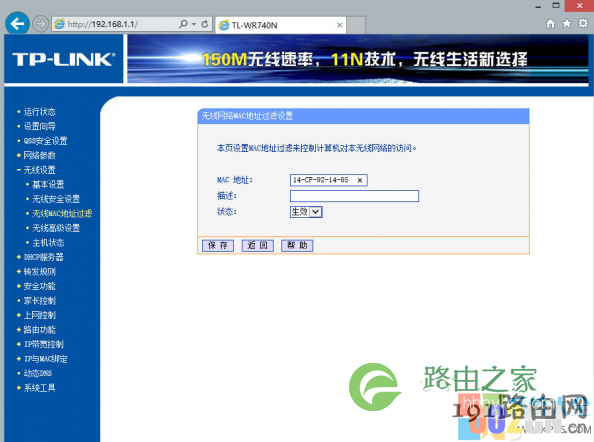Click the search magnifier in address bar
This screenshot has width=594, height=442.
(183, 24)
